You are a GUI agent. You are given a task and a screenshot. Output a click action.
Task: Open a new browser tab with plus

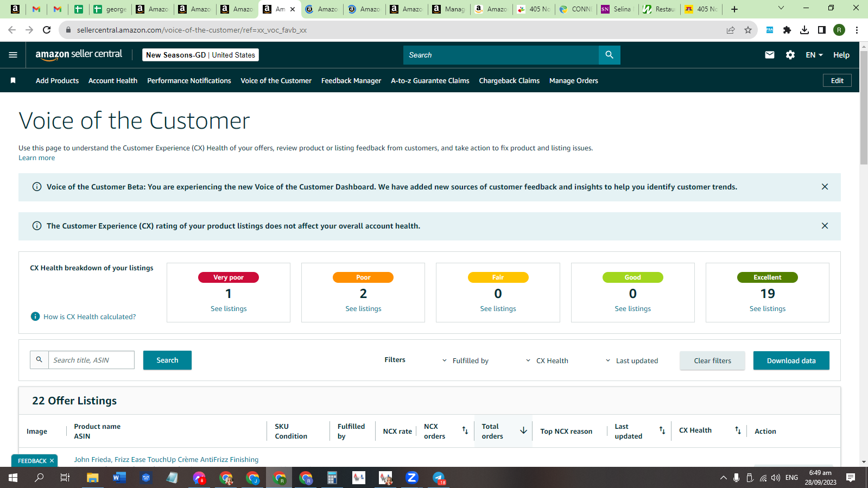[734, 9]
